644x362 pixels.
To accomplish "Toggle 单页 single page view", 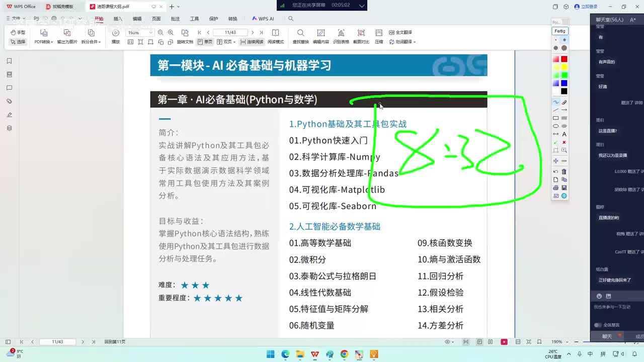I will 205,42.
